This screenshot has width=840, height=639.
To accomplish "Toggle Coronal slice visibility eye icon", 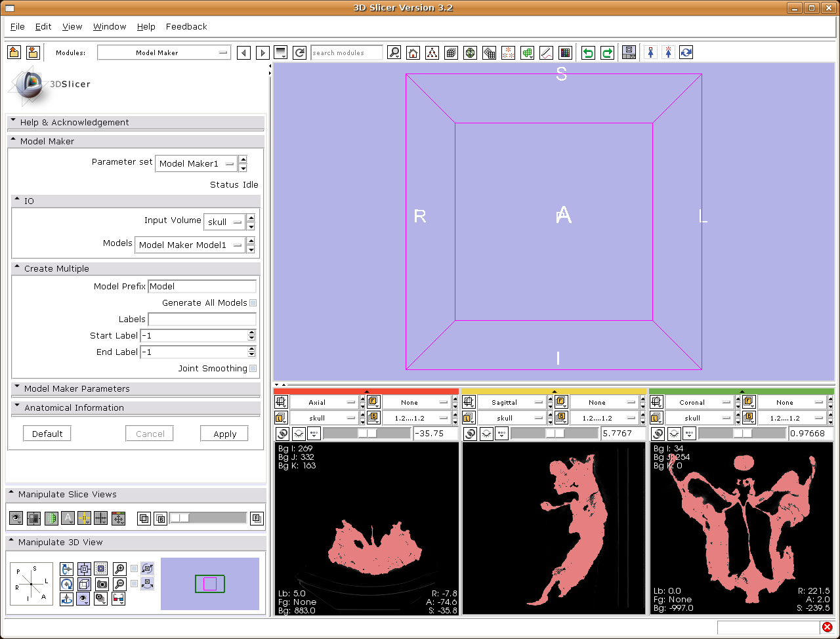I will [x=674, y=434].
